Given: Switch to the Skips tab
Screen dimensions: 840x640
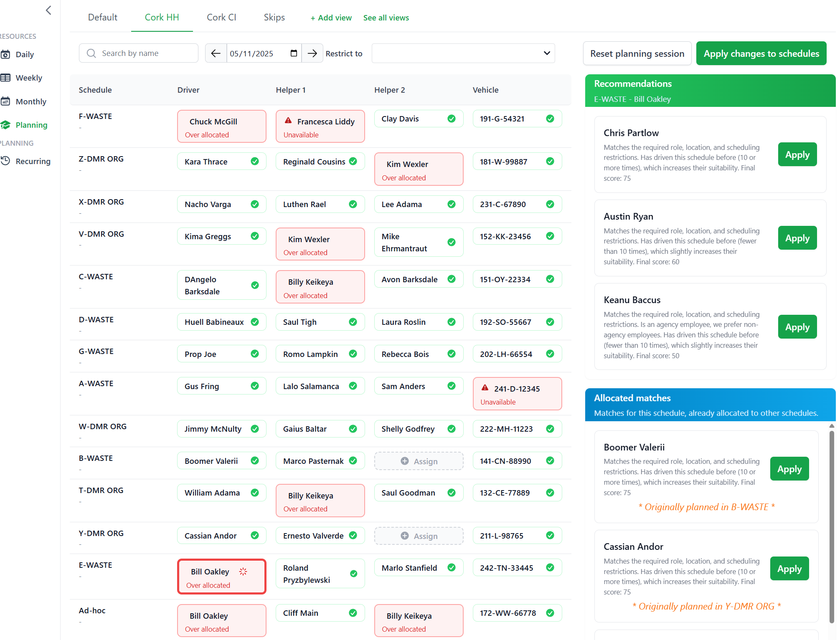Looking at the screenshot, I should [274, 18].
